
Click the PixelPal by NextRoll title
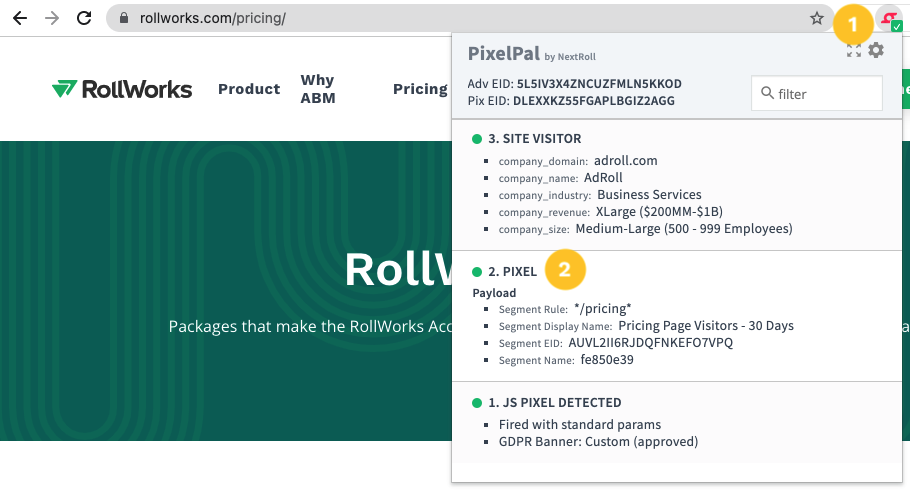click(x=532, y=54)
